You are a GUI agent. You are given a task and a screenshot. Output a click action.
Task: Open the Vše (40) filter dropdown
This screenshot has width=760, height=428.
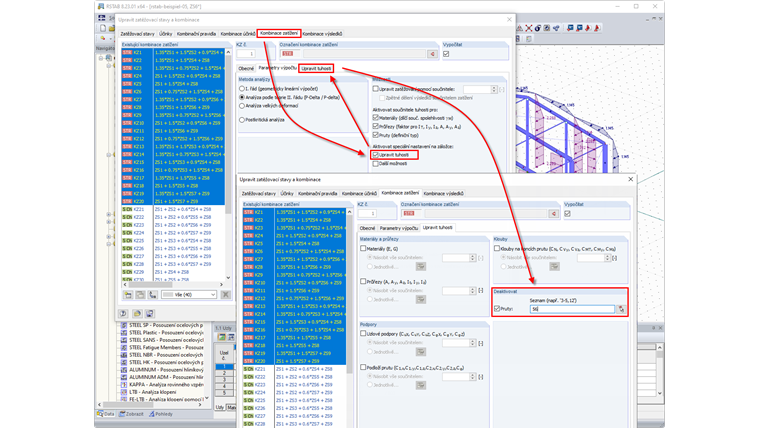[x=189, y=295]
